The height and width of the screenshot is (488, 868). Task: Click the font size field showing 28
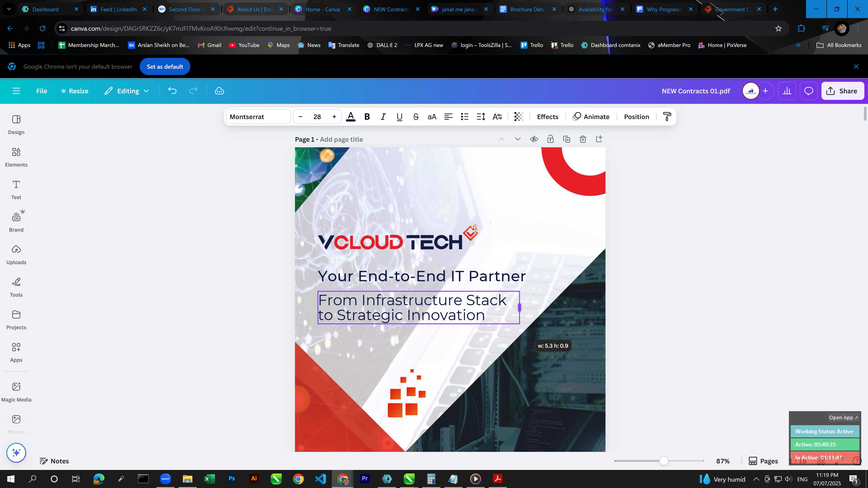pos(317,117)
